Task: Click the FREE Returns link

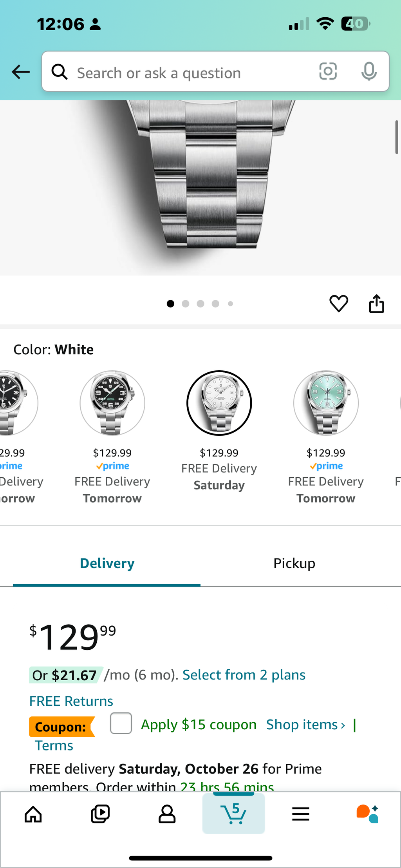Action: tap(71, 701)
